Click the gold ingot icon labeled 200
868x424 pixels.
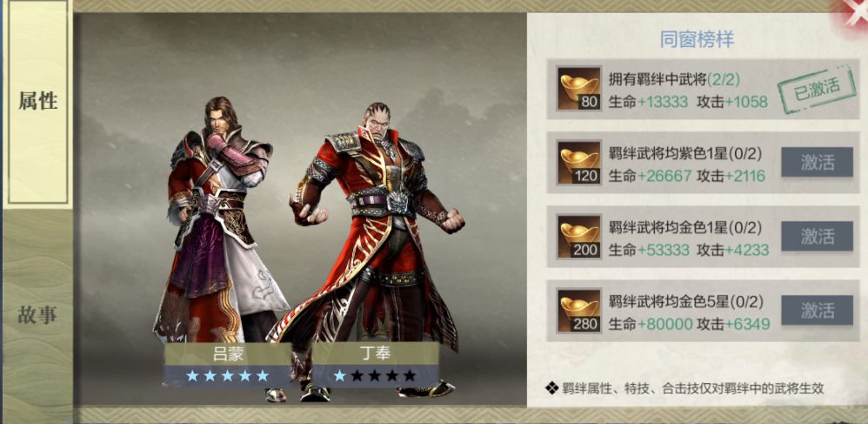coord(579,237)
